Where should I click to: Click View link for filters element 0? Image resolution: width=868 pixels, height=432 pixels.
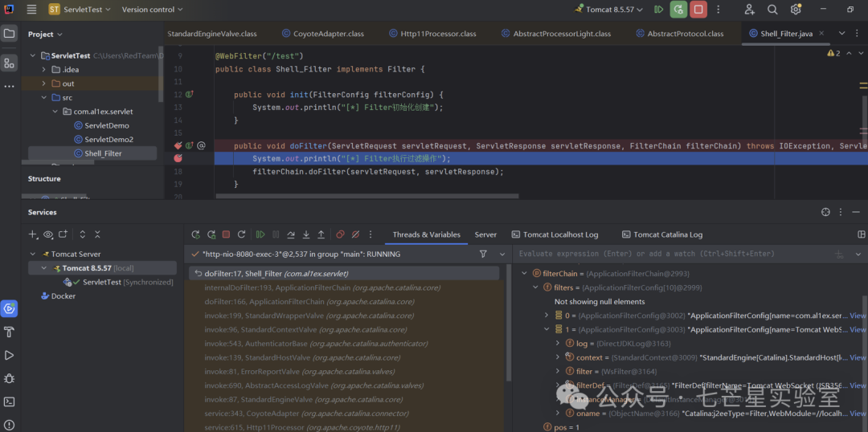(858, 316)
